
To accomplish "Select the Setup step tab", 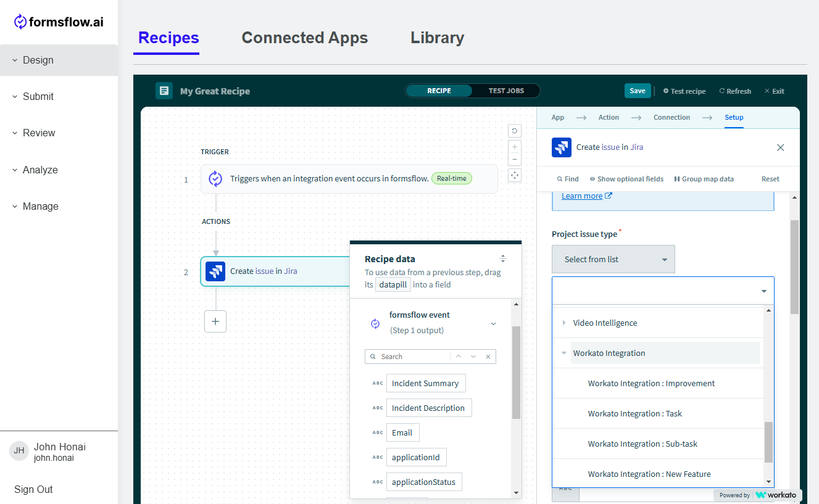I will click(x=734, y=117).
